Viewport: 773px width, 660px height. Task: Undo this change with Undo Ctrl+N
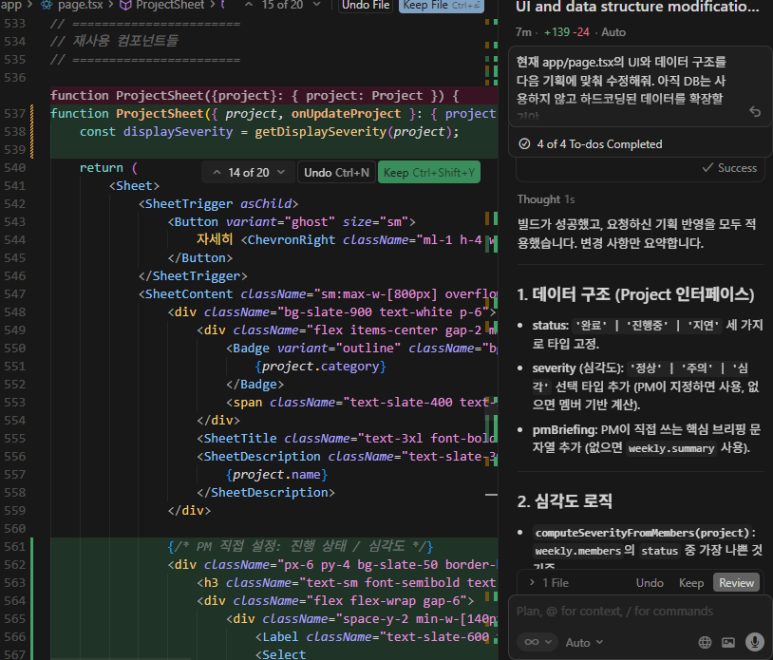[336, 173]
